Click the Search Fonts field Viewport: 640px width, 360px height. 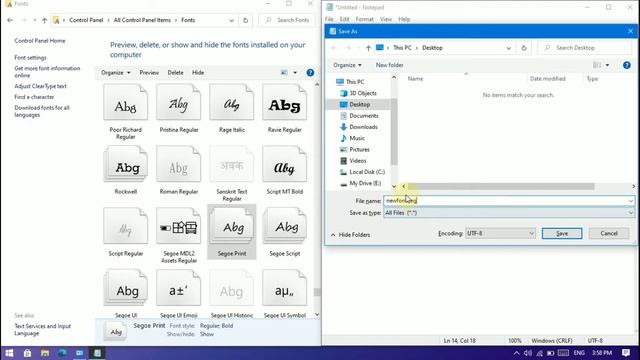tap(287, 20)
